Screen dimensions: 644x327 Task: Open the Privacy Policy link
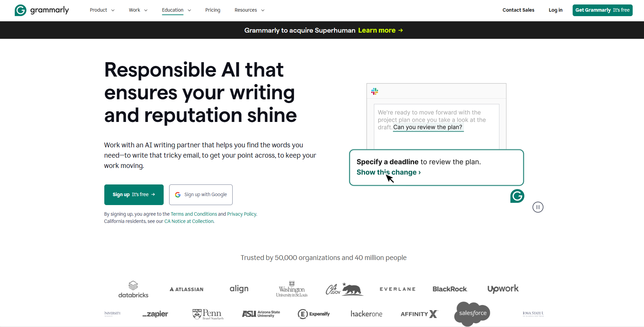pyautogui.click(x=242, y=214)
